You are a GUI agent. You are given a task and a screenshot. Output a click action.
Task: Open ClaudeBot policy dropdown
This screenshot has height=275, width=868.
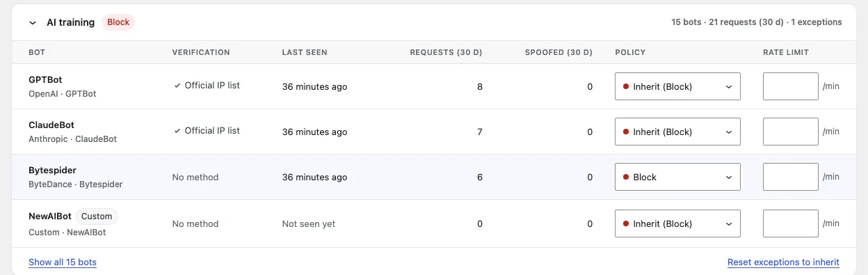677,132
